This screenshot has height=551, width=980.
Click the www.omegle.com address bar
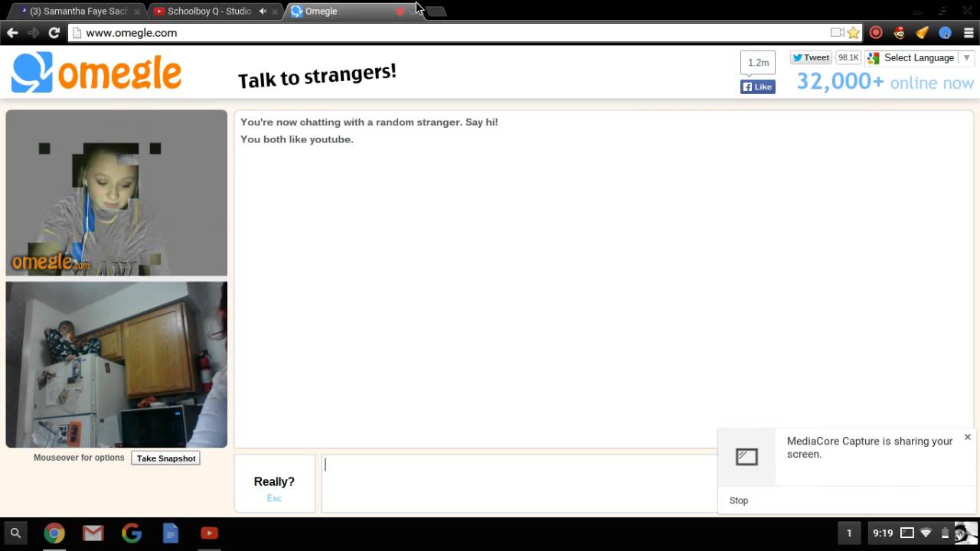452,33
